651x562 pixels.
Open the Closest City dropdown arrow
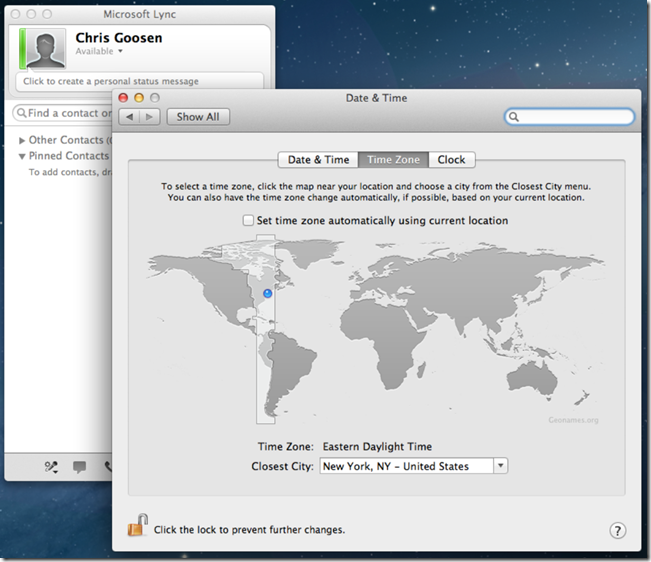click(501, 466)
